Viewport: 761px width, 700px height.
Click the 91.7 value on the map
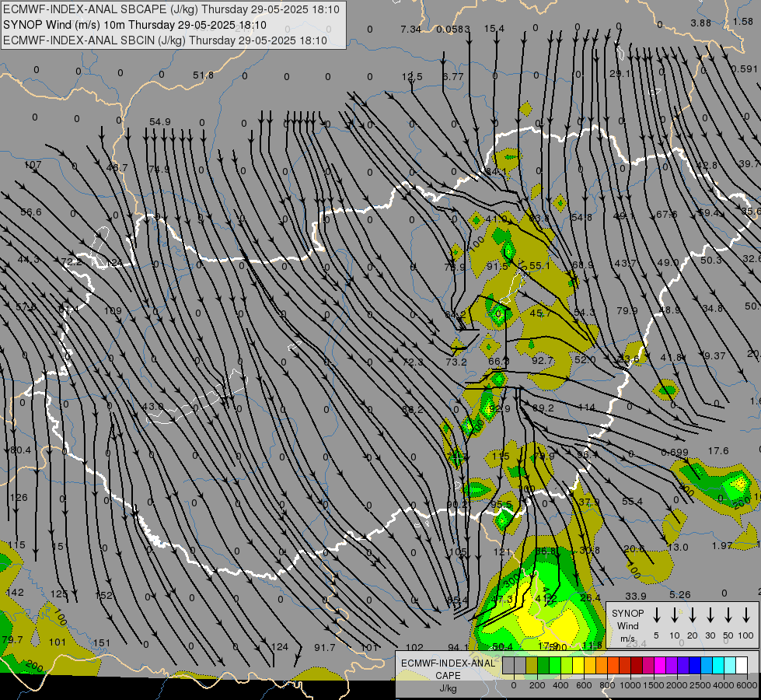tap(325, 648)
